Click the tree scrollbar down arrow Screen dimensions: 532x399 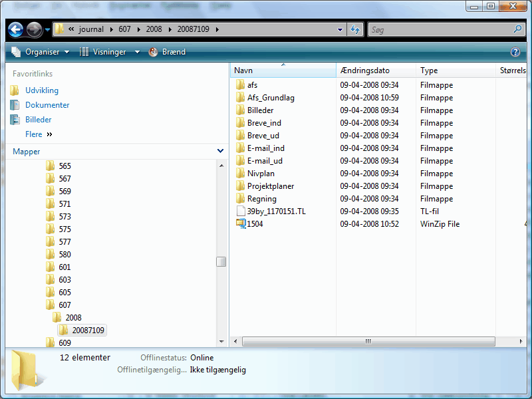[221, 342]
